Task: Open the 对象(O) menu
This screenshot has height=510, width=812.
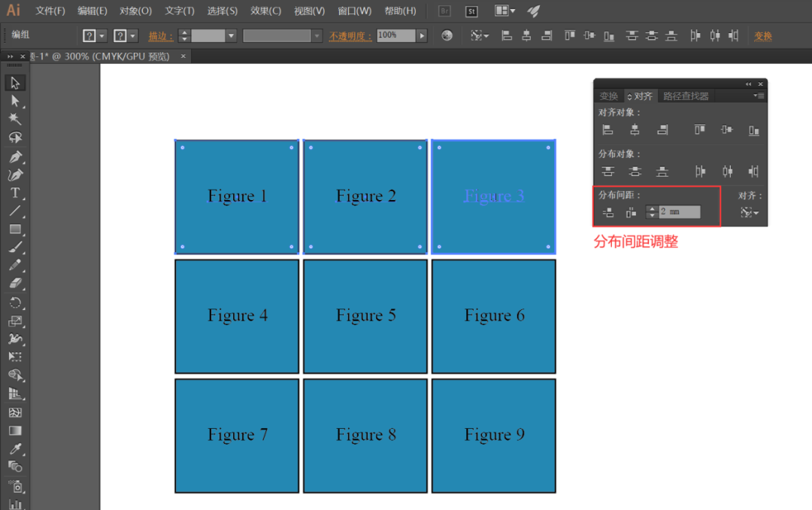Action: (x=135, y=11)
